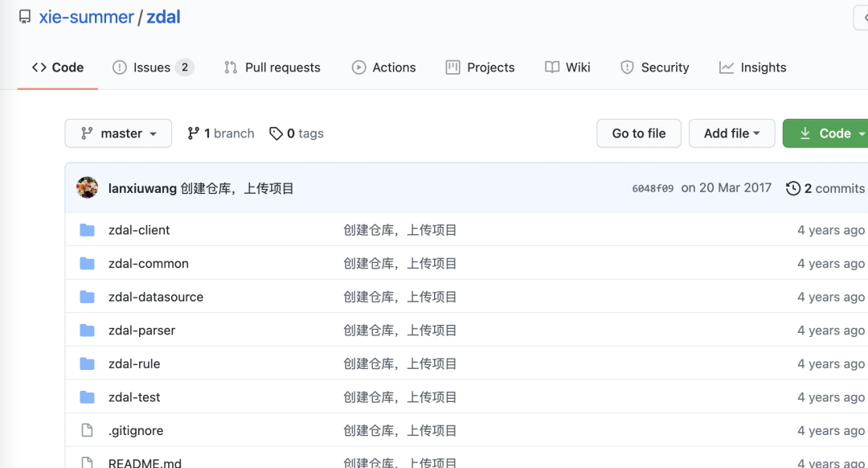Click '4 years ago' in zdal-client row
The width and height of the screenshot is (868, 468).
pos(831,230)
